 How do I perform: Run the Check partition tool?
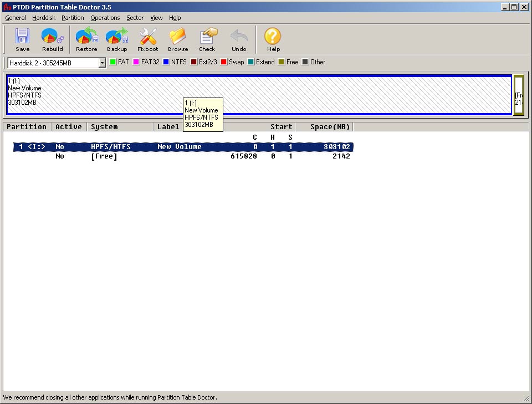point(207,40)
